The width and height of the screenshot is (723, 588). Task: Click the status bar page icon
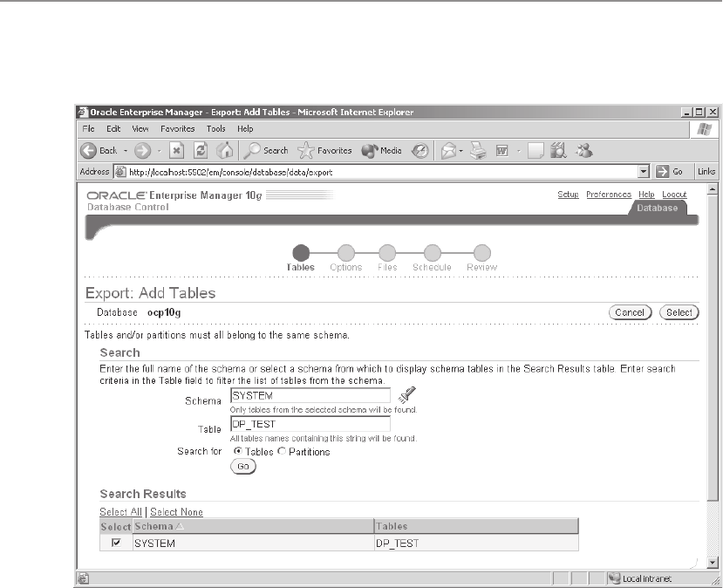(x=84, y=578)
